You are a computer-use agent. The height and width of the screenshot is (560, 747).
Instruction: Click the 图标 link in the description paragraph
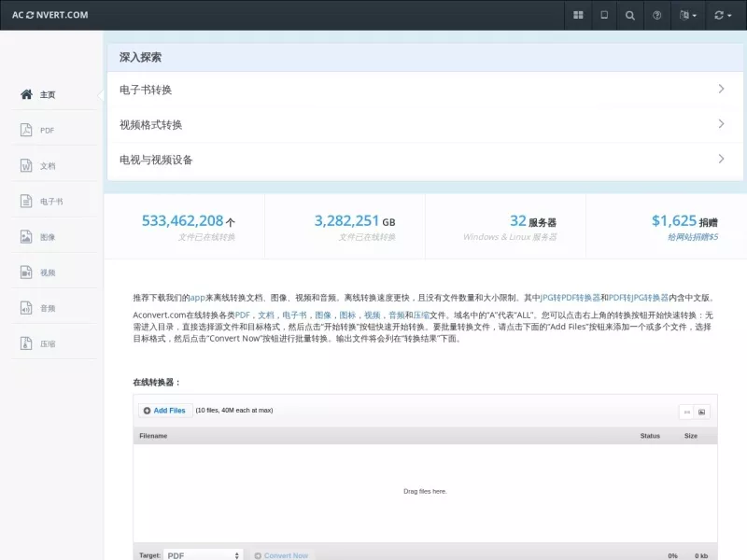coord(347,315)
